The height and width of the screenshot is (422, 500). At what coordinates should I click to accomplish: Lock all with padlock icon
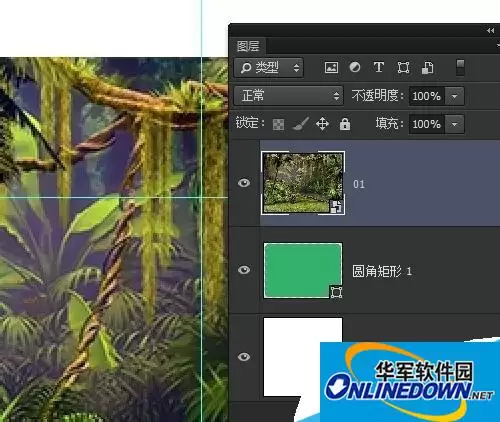pos(345,124)
